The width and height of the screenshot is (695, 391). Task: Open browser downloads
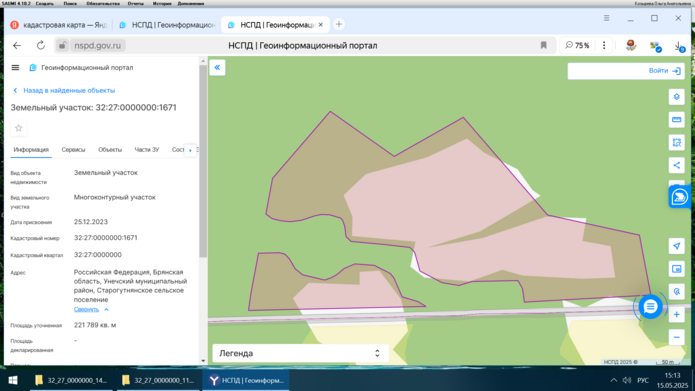(679, 46)
